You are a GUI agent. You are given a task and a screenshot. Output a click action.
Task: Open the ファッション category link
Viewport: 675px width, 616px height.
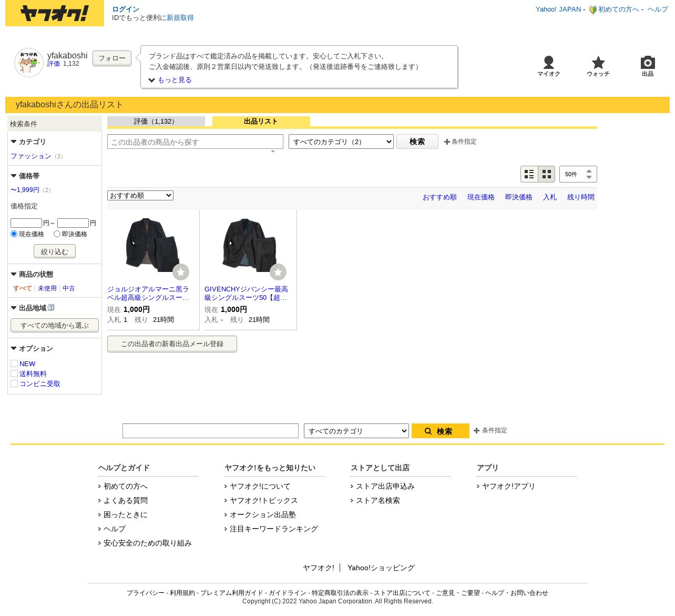coord(31,156)
